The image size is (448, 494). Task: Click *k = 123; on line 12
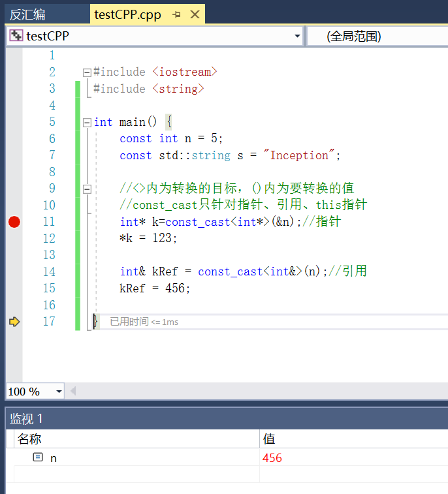[x=148, y=238]
